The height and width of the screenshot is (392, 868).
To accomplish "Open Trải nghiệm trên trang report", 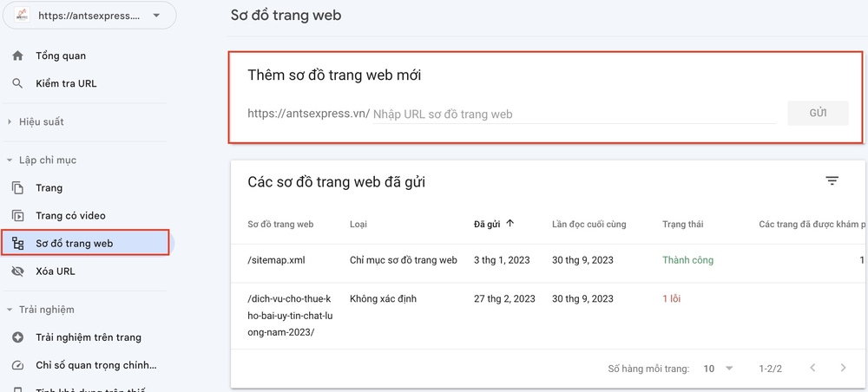I will (88, 337).
